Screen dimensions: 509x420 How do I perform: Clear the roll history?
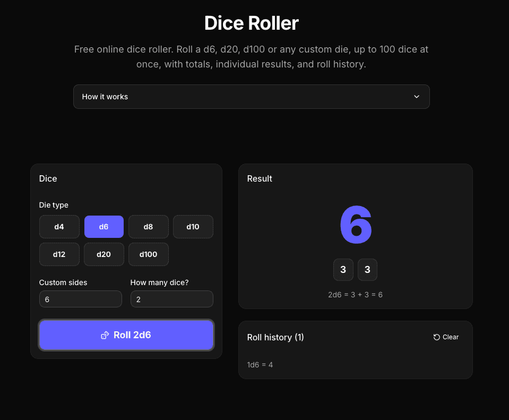(446, 337)
